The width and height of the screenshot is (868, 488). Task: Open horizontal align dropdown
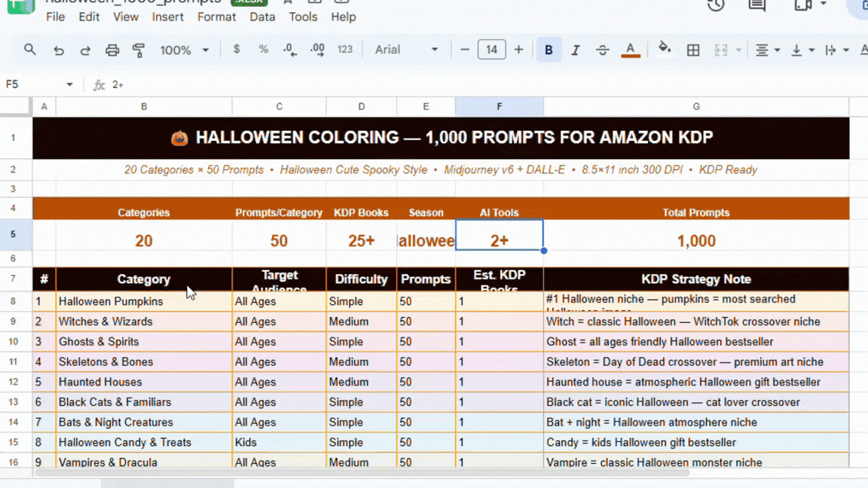[x=768, y=50]
